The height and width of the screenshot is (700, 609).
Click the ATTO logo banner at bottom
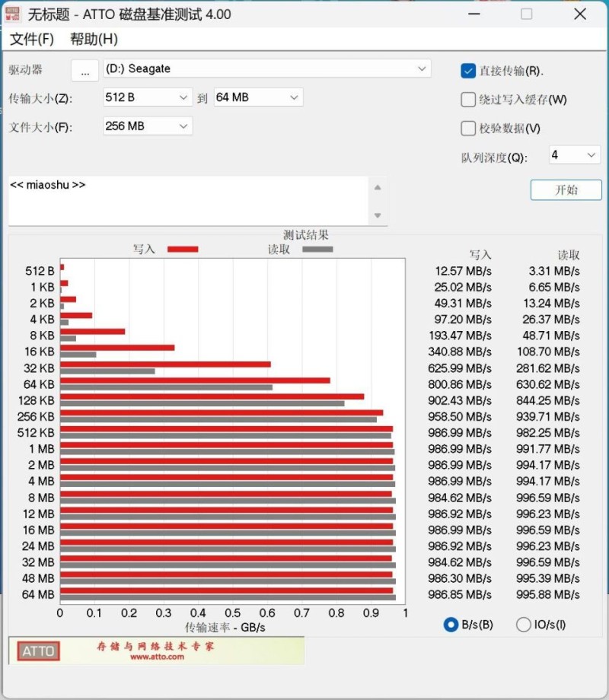coord(156,651)
